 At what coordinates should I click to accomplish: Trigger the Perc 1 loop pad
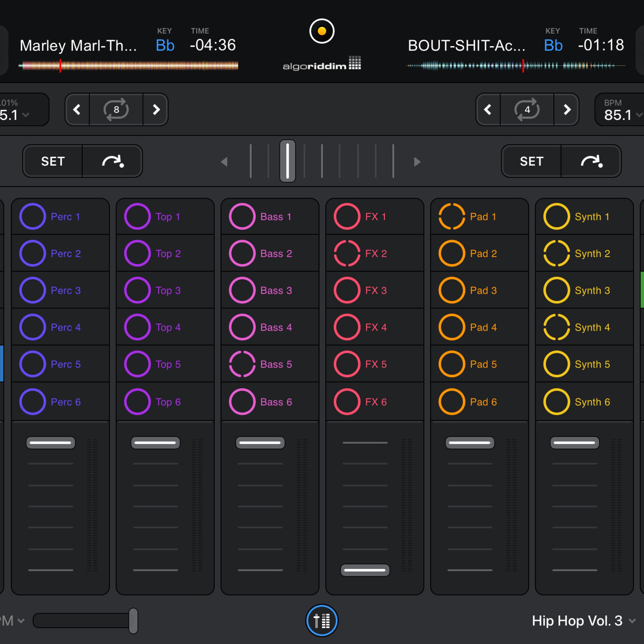(x=33, y=216)
